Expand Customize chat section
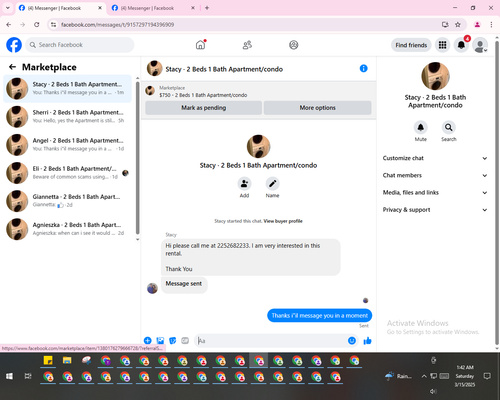The image size is (500, 400). pos(435,158)
